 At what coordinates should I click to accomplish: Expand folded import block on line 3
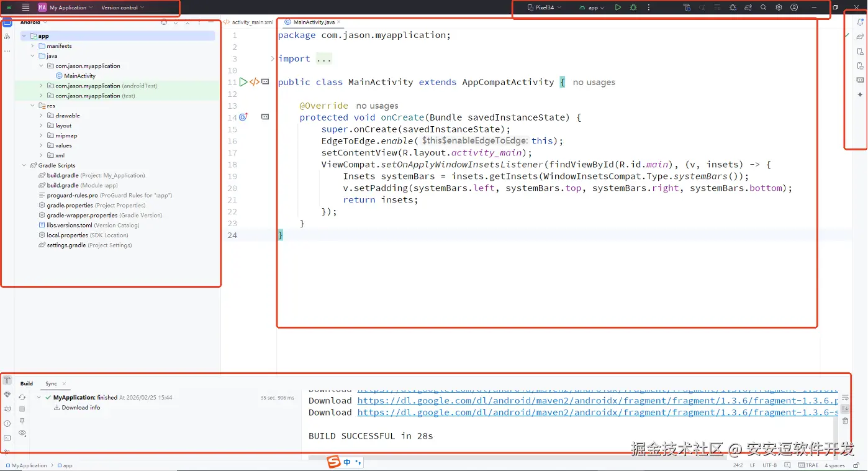tap(272, 58)
